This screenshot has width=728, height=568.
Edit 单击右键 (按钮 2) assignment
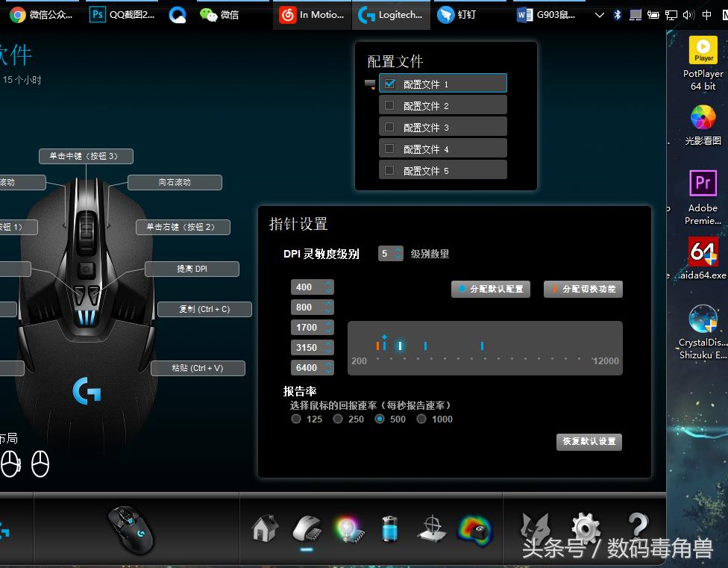(183, 227)
